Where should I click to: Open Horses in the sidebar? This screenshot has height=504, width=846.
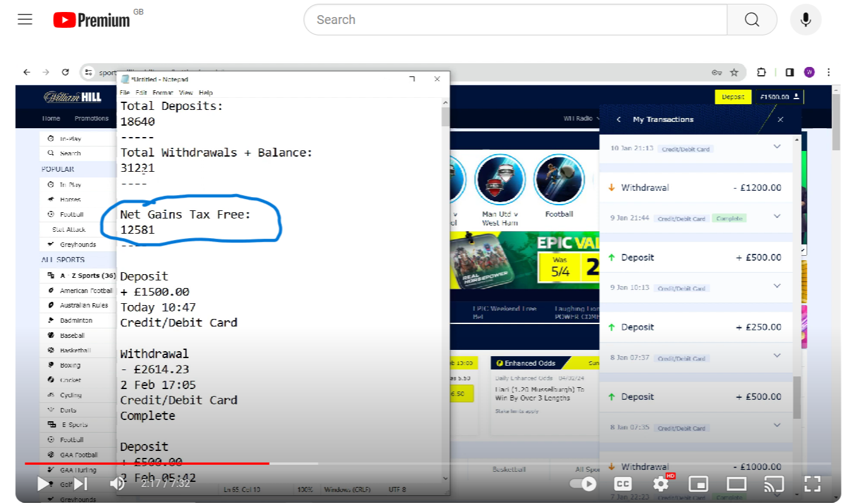click(x=69, y=199)
